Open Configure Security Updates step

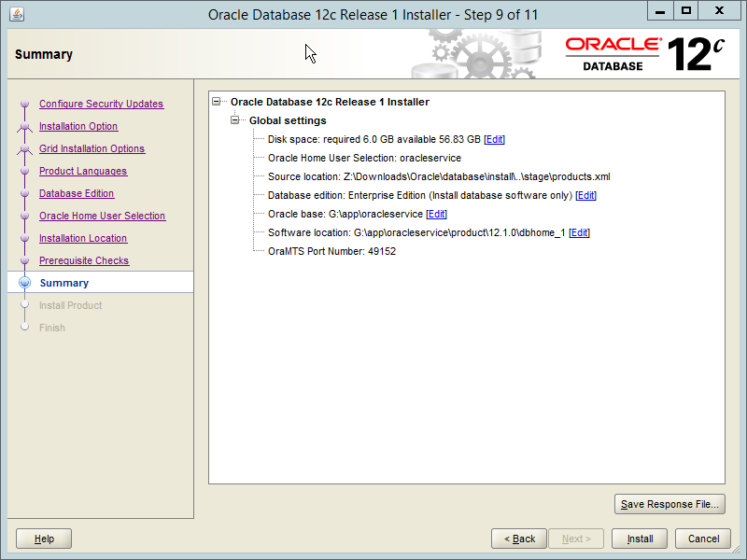(101, 104)
